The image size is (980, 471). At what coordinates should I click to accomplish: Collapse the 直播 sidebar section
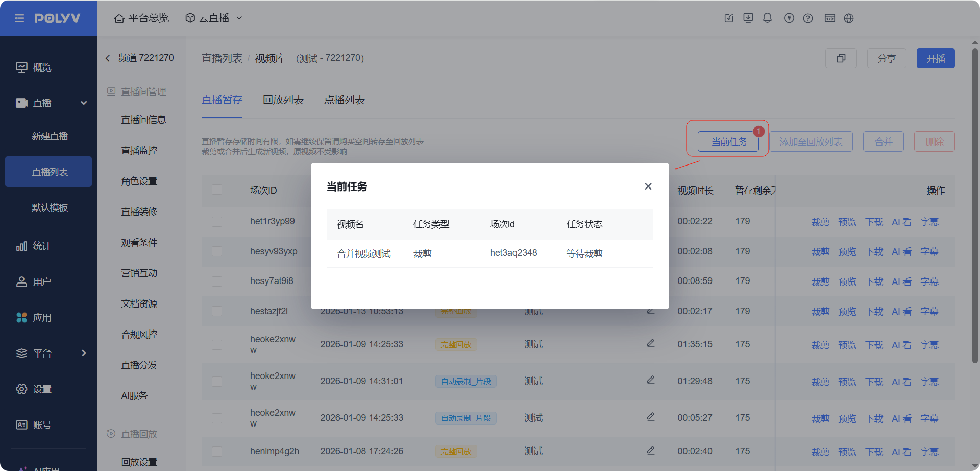click(x=84, y=103)
